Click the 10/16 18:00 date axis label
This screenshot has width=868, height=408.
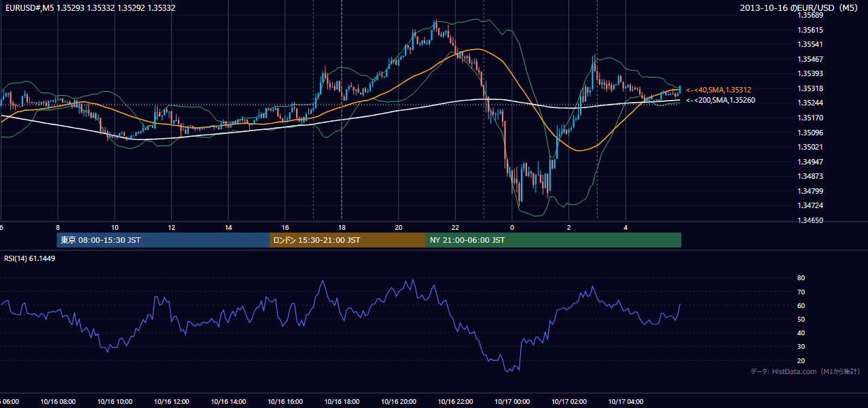(342, 402)
